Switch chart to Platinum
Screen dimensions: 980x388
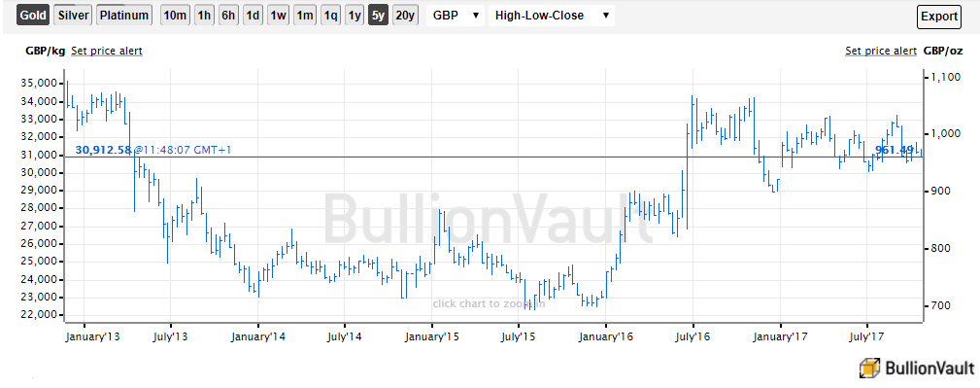pyautogui.click(x=124, y=16)
